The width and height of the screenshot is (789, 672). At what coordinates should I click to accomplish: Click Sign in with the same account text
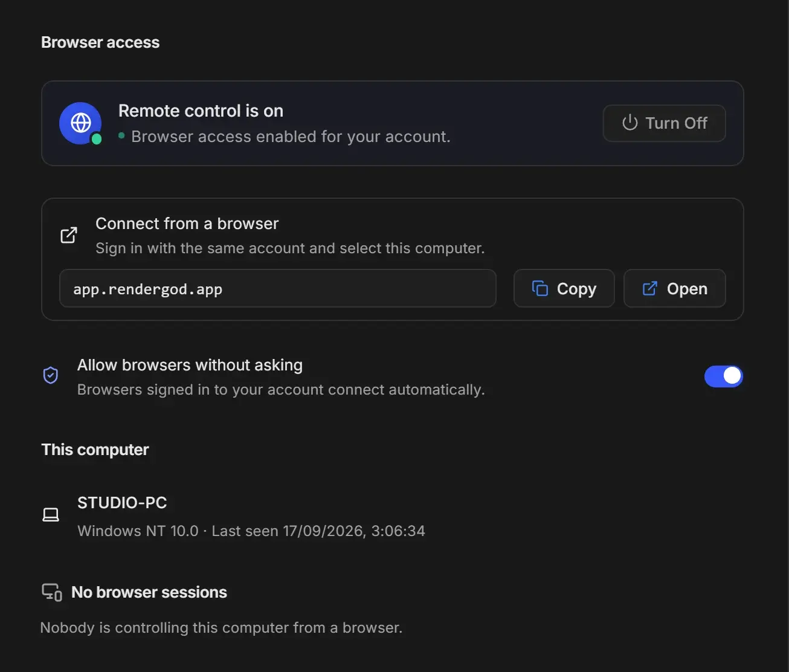(290, 248)
